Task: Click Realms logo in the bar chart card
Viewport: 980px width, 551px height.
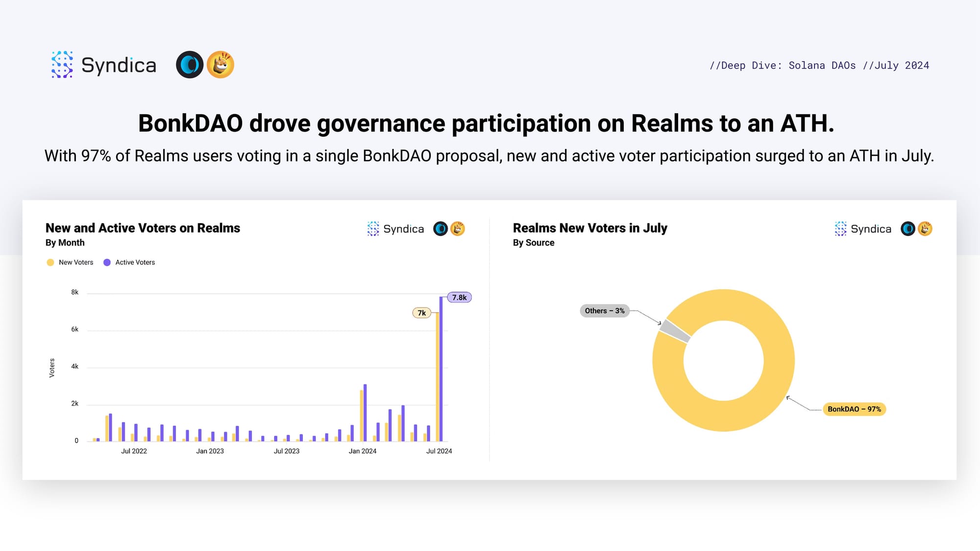Action: coord(441,229)
